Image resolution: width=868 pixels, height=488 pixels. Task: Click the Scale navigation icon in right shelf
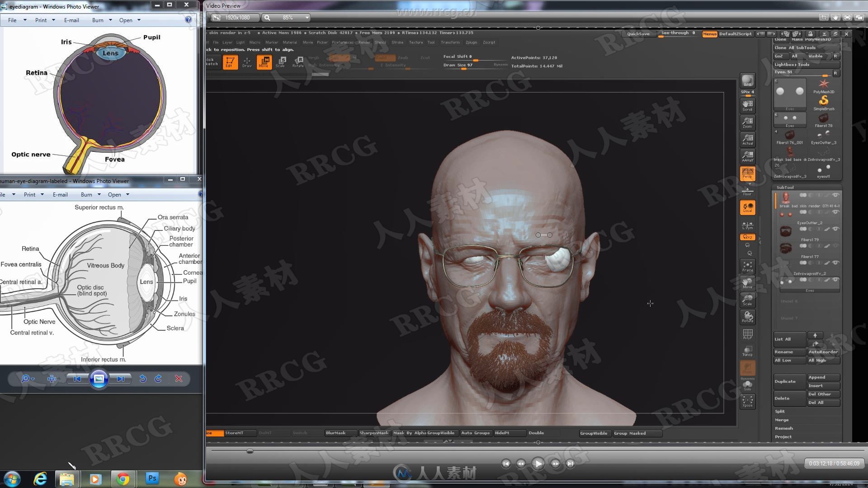747,300
